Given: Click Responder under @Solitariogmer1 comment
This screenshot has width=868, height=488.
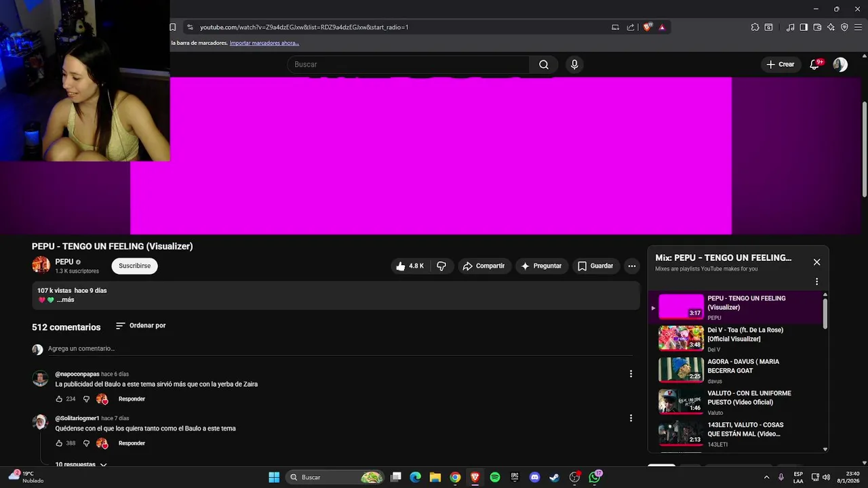Looking at the screenshot, I should (x=132, y=443).
